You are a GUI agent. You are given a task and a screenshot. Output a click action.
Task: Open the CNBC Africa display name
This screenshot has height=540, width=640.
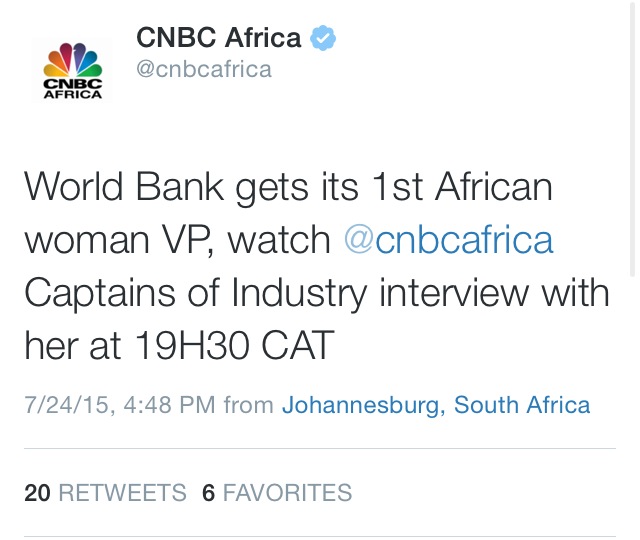click(219, 38)
